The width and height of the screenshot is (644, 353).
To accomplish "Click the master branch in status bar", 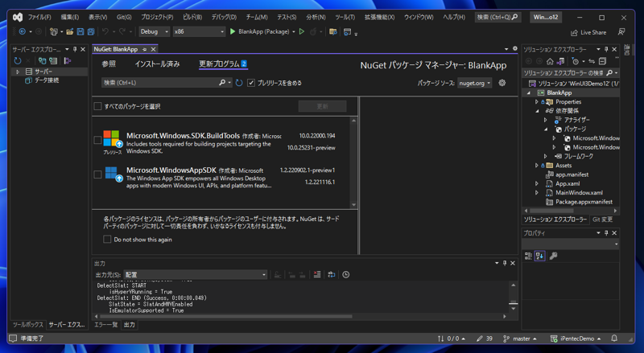I will (x=520, y=339).
